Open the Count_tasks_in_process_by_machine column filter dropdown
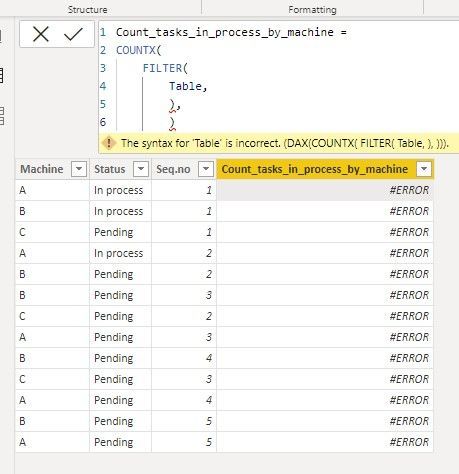The height and width of the screenshot is (474, 459). pyautogui.click(x=424, y=169)
